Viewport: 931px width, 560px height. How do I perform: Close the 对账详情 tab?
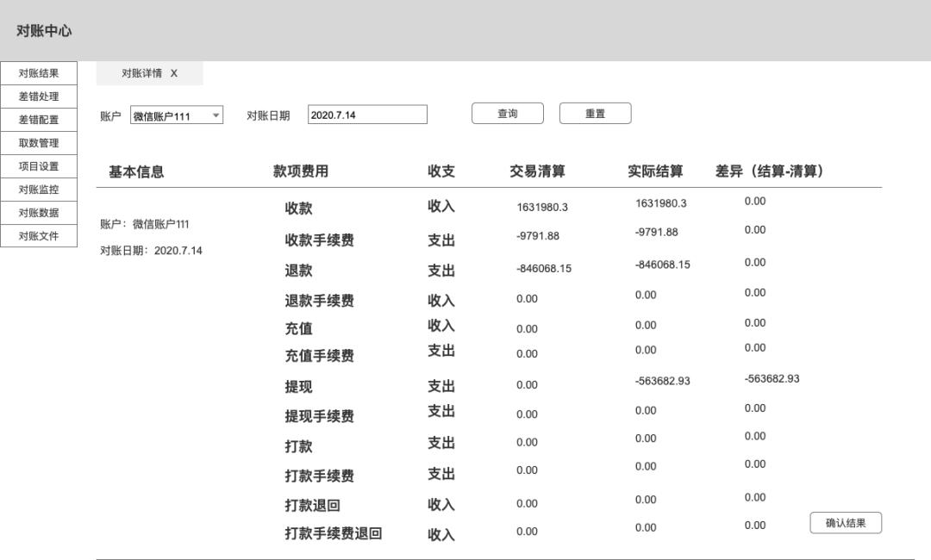click(x=173, y=74)
